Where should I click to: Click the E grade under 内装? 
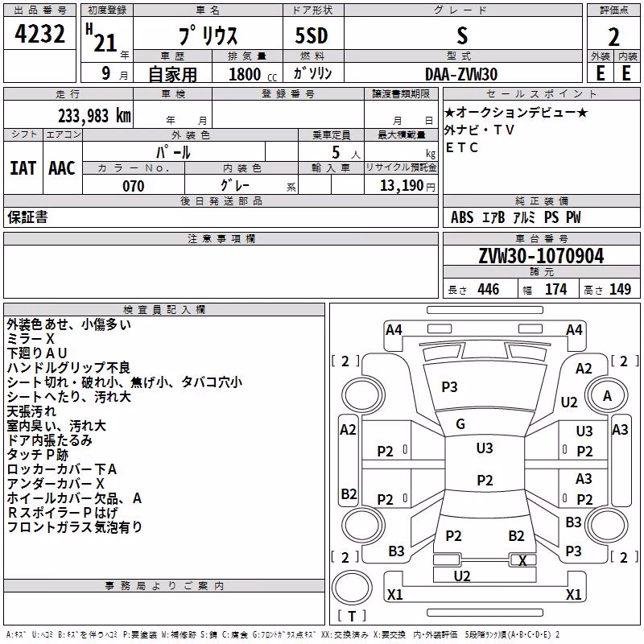pyautogui.click(x=626, y=73)
